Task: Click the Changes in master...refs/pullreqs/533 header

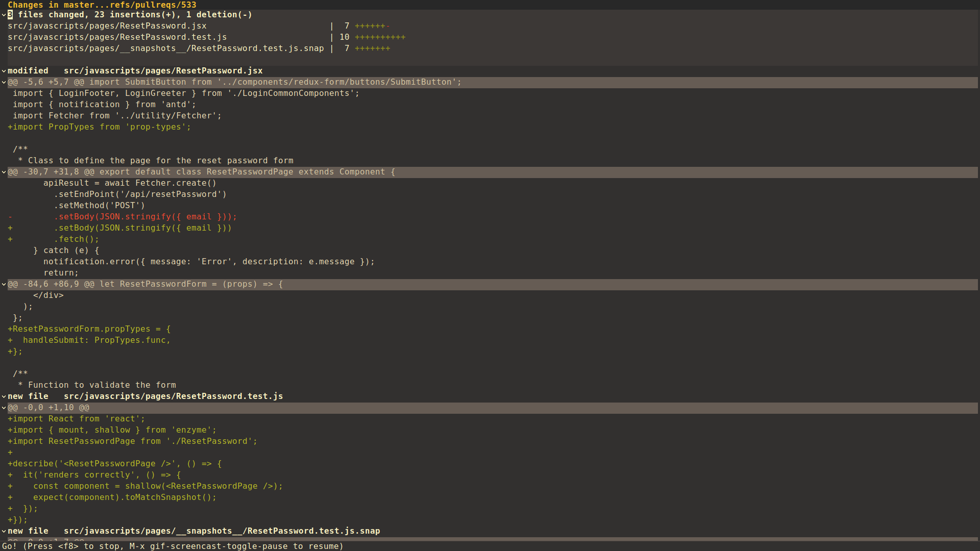Action: click(x=102, y=5)
